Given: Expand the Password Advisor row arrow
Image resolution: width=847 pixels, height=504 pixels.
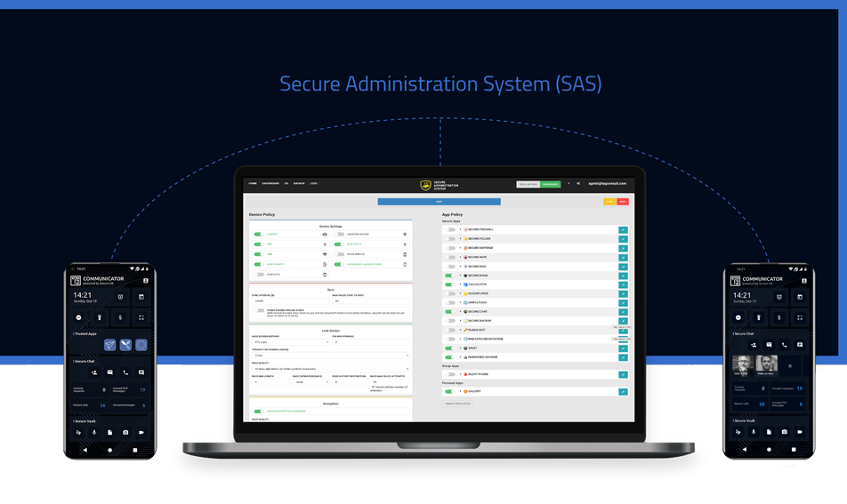Looking at the screenshot, I should click(x=461, y=357).
